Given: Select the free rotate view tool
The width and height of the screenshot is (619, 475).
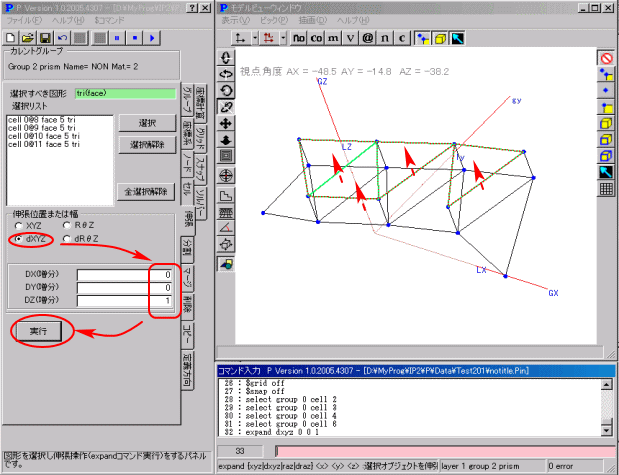Looking at the screenshot, I should [226, 107].
